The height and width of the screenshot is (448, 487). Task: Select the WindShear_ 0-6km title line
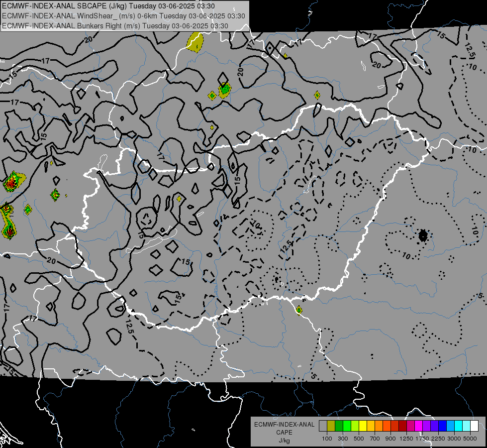123,16
